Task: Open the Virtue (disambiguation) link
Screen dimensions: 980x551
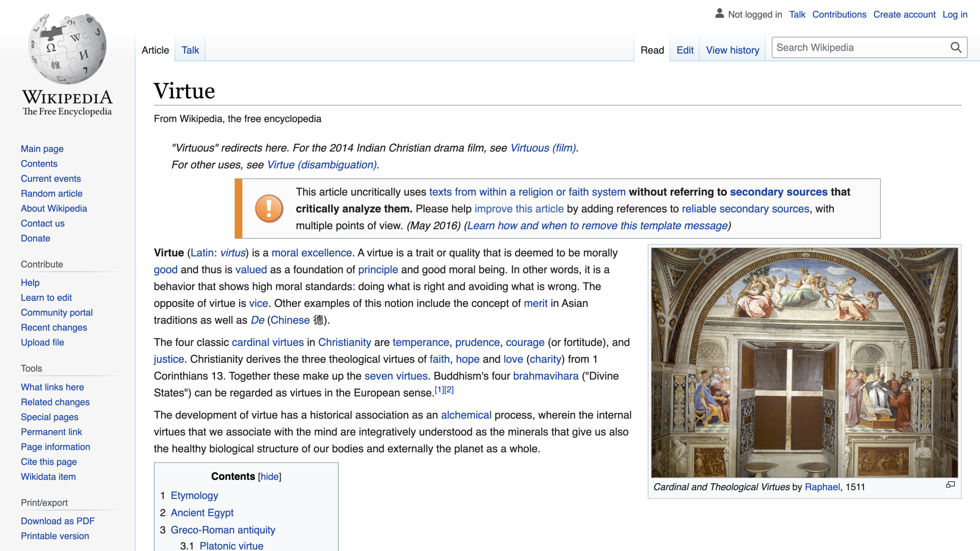Action: tap(322, 165)
